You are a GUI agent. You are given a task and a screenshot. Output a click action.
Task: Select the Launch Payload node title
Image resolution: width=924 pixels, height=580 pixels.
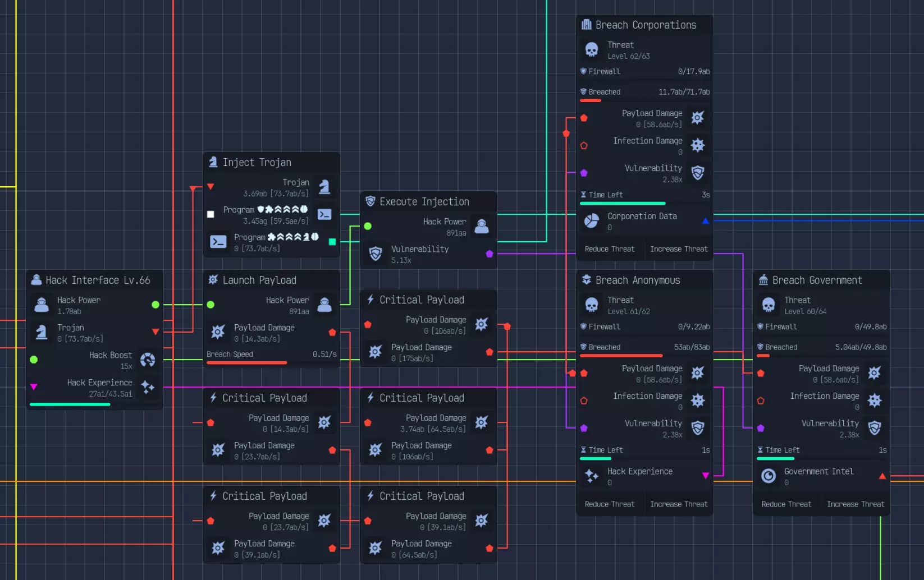point(259,280)
